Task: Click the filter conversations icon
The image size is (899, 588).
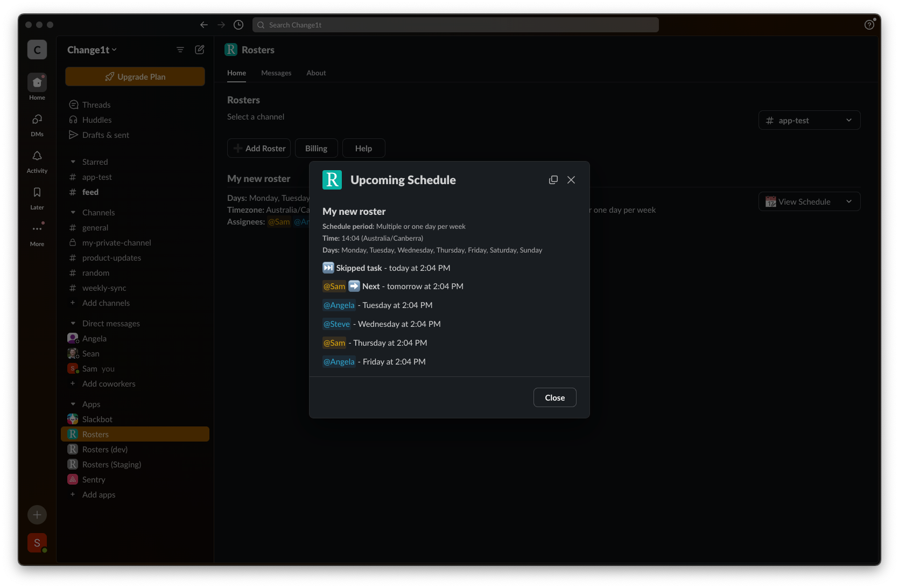Action: 180,50
